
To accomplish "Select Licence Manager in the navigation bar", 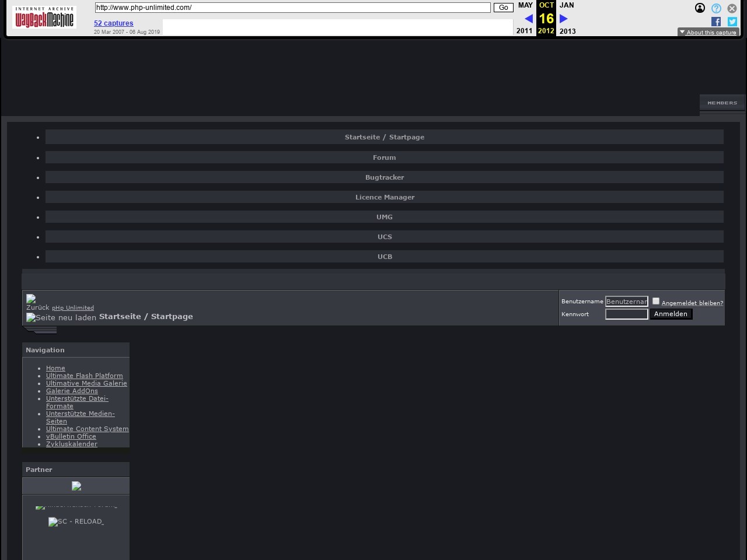I will coord(384,197).
